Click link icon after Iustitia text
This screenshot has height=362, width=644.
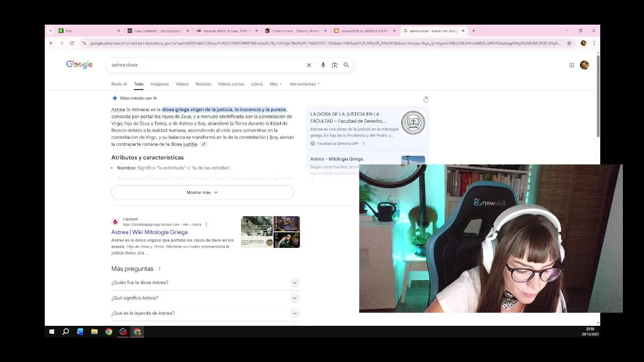tap(204, 144)
